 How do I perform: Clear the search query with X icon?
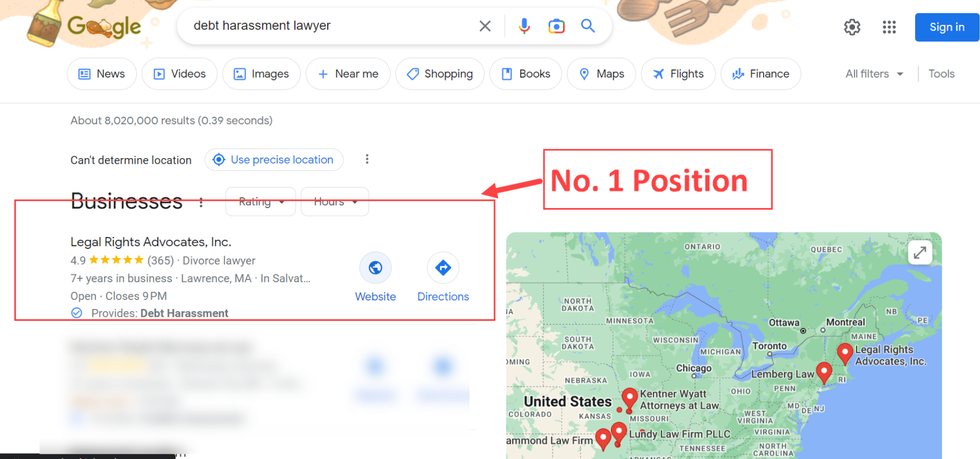point(485,26)
